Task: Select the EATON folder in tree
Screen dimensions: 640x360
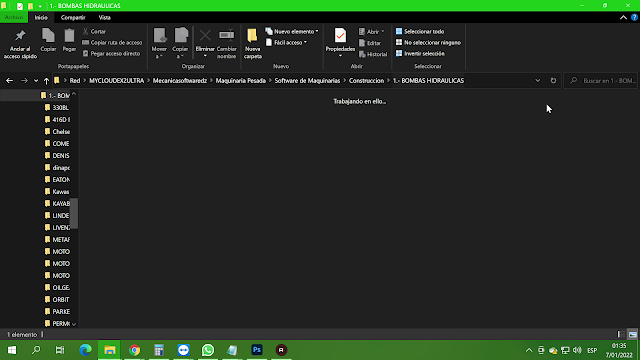Action: (x=57, y=180)
